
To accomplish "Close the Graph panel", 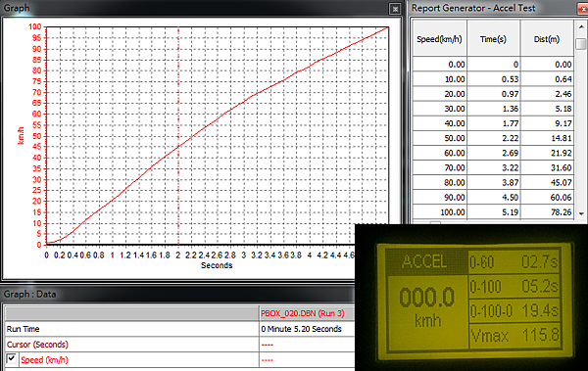I will 395,9.
